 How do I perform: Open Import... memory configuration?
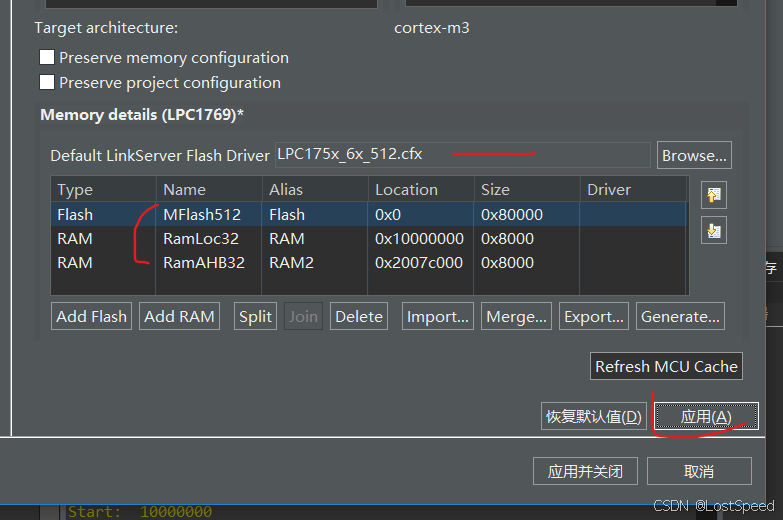click(x=437, y=316)
